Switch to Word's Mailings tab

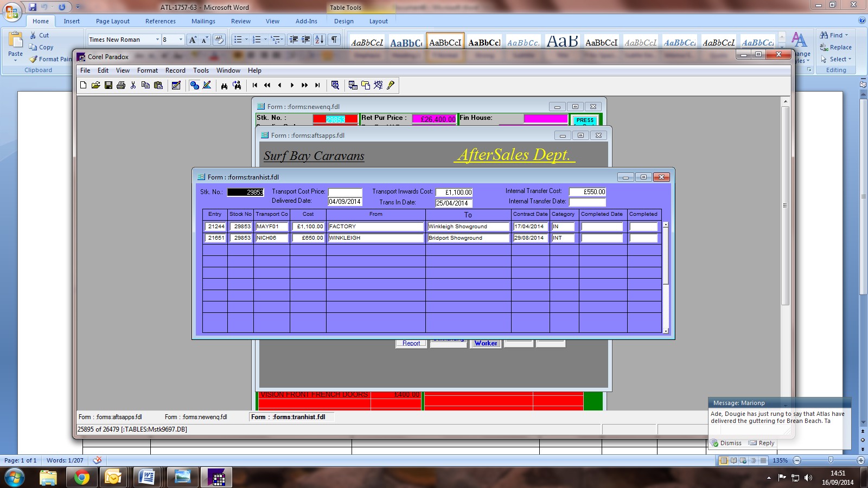(x=203, y=21)
